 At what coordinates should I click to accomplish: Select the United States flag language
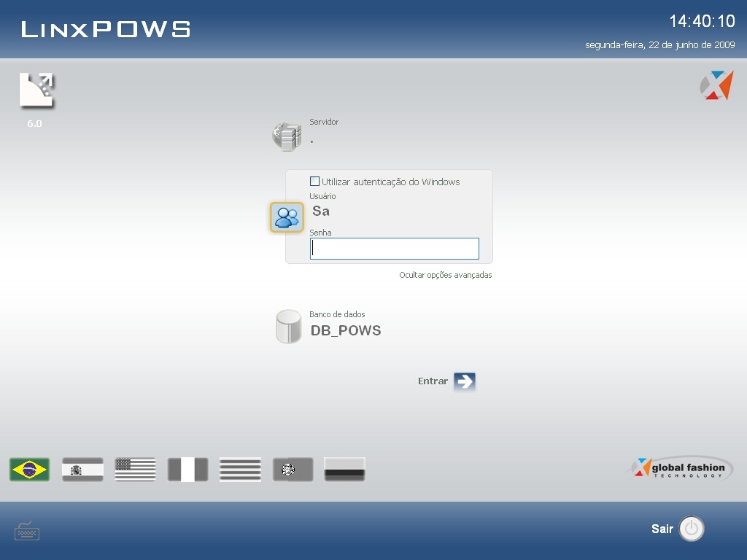click(x=135, y=470)
